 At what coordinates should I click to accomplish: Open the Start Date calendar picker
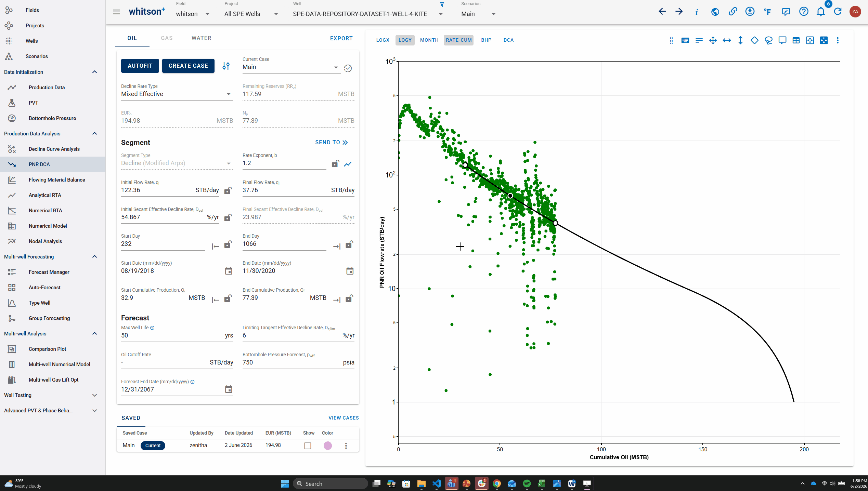229,271
